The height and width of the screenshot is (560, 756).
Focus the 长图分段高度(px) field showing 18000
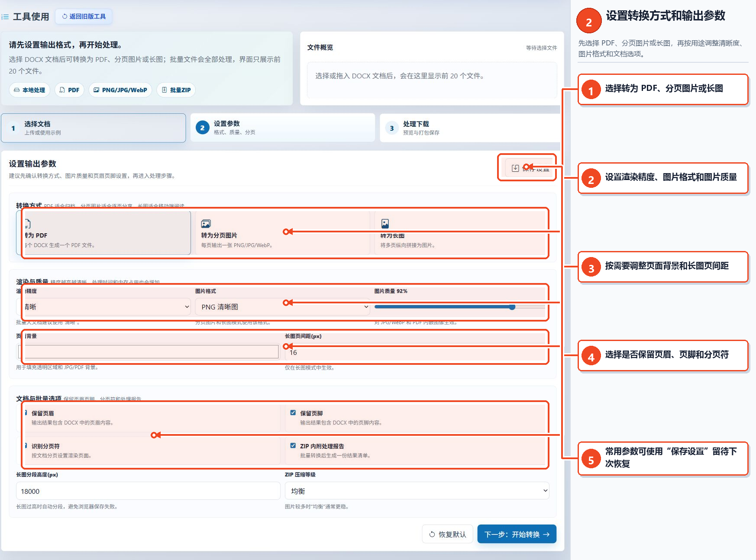[x=148, y=491]
